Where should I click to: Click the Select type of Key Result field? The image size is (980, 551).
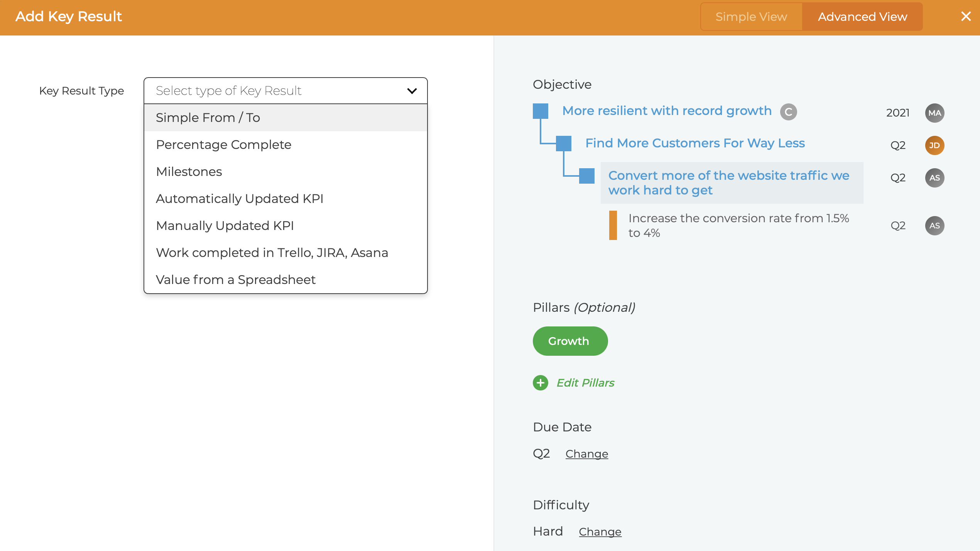(286, 91)
